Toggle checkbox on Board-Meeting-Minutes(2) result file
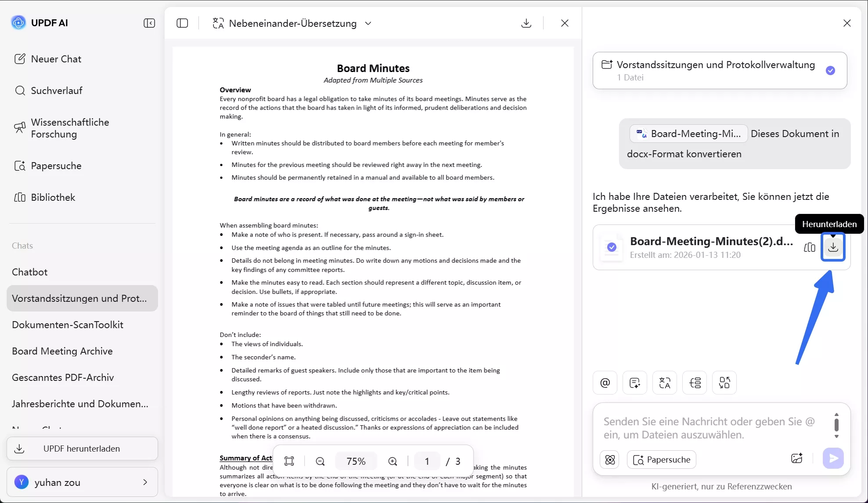 point(612,247)
